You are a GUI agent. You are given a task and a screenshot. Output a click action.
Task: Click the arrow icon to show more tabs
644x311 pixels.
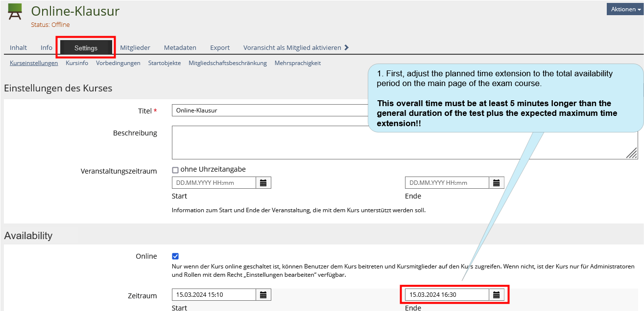tap(347, 47)
